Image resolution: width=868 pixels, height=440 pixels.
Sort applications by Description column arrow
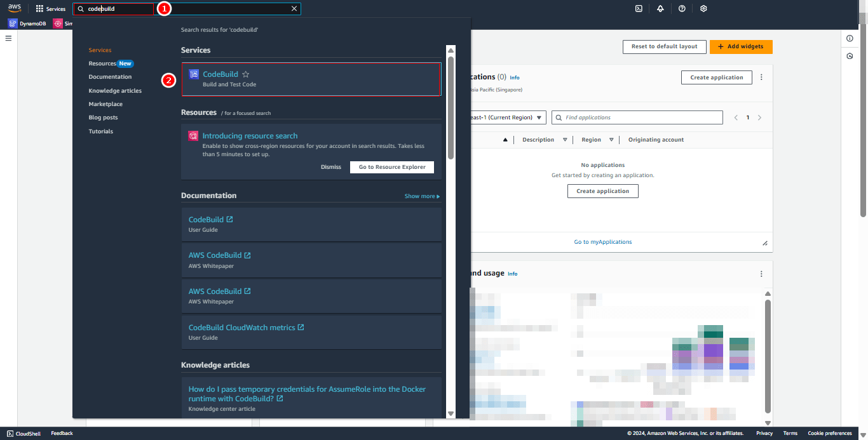[x=565, y=140]
